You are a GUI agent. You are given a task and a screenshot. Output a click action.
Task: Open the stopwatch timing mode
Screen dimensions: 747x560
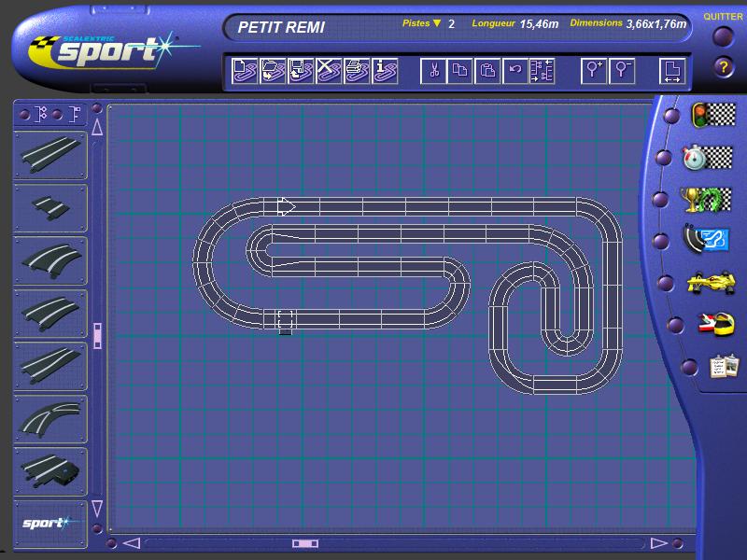click(x=707, y=156)
